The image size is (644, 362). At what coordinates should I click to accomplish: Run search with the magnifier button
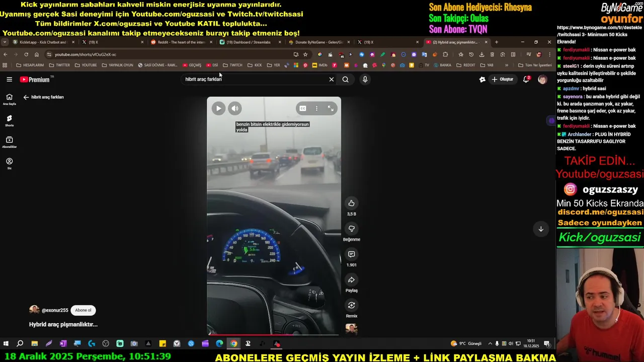[345, 79]
